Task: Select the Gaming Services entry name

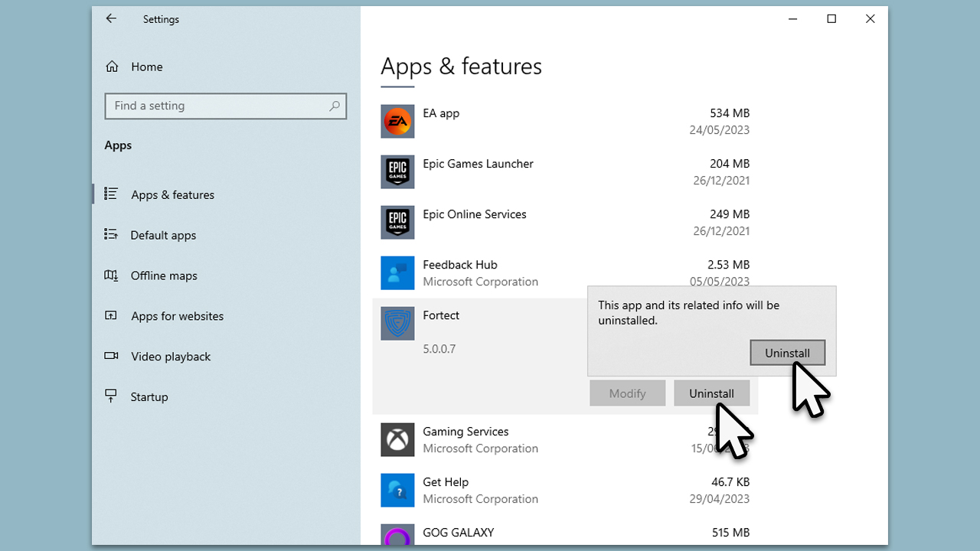Action: coord(465,432)
